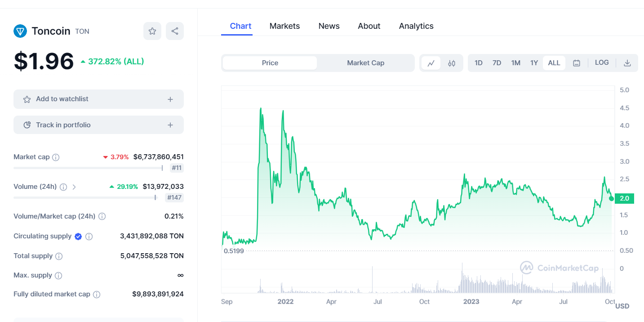Open the calendar date range icon

577,63
